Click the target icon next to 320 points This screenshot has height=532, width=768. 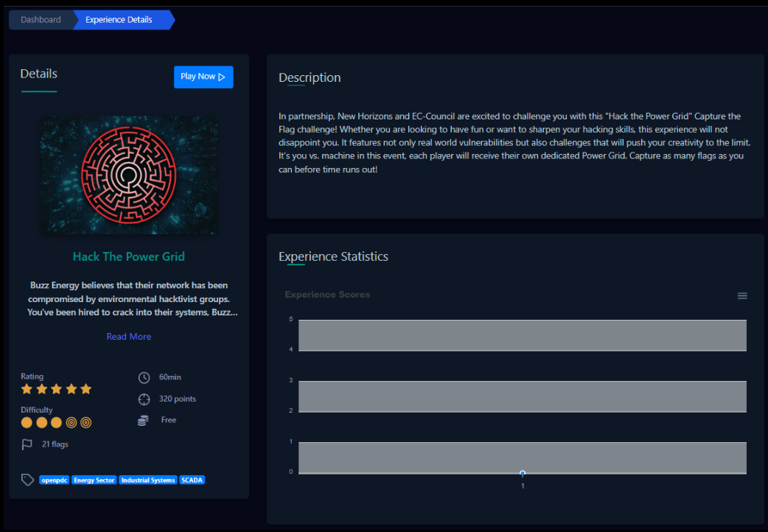coord(144,399)
